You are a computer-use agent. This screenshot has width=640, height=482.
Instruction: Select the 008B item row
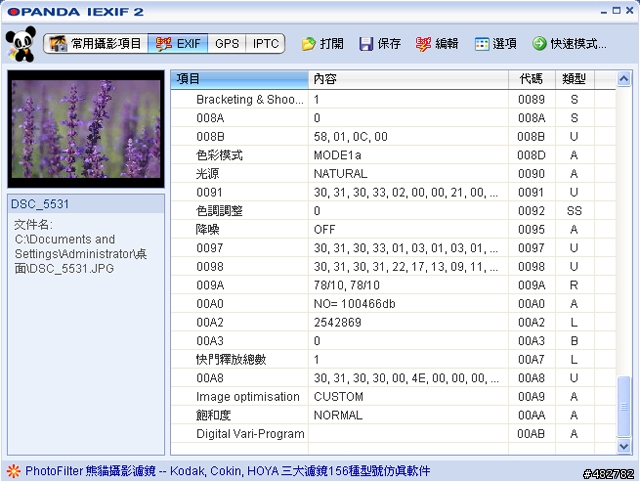(393, 137)
